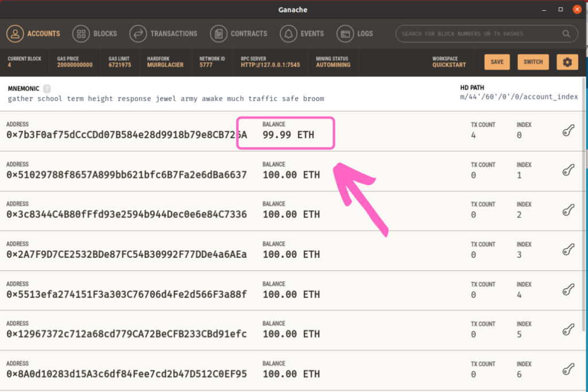This screenshot has width=588, height=392.
Task: View the Events tab
Action: pyautogui.click(x=302, y=34)
